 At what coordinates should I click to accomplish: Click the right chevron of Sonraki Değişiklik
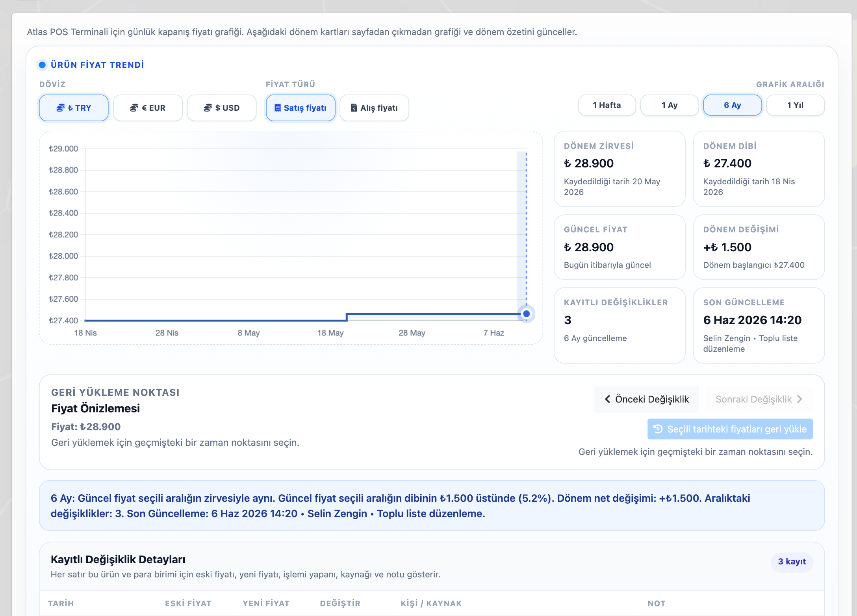[799, 399]
